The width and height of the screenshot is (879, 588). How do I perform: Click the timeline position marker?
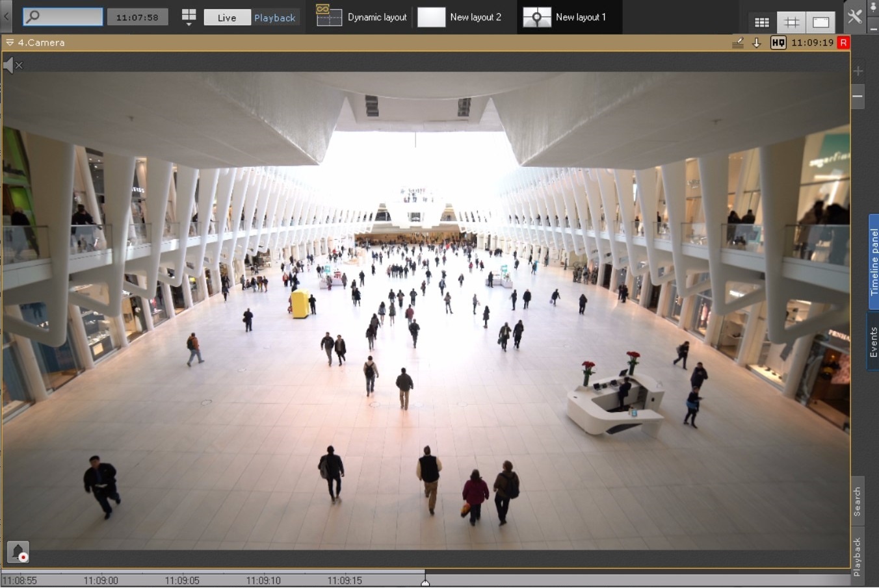coord(425,582)
